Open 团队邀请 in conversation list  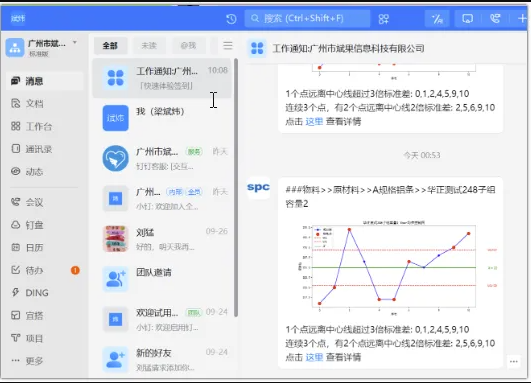(162, 279)
